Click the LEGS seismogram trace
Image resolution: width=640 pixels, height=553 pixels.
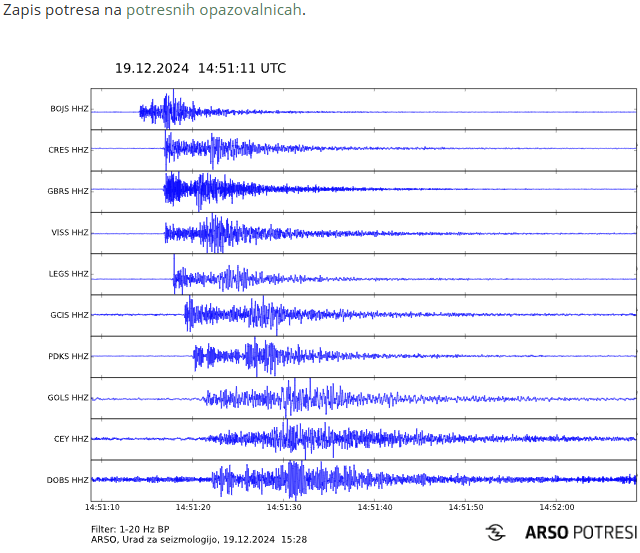tap(363, 274)
